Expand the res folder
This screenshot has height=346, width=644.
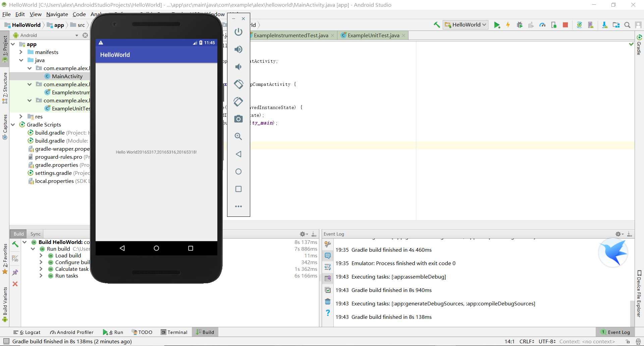click(21, 116)
